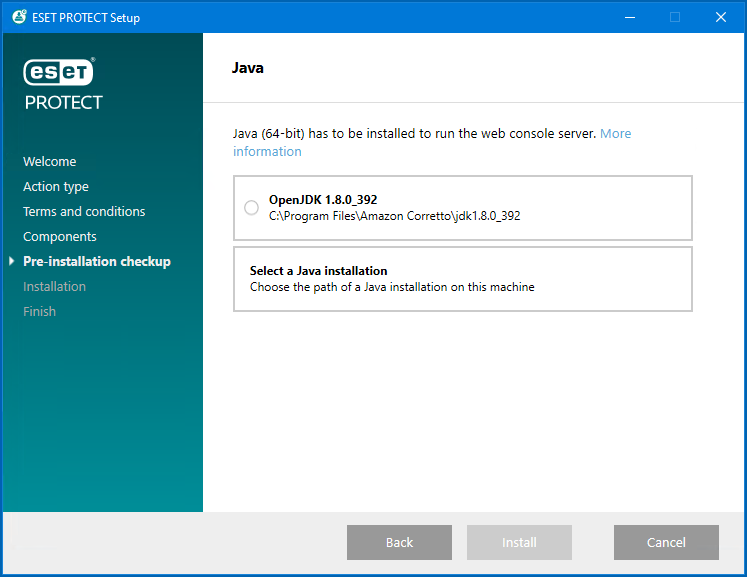Jump to the Action type step
Viewport: 747px width, 577px height.
coord(56,187)
